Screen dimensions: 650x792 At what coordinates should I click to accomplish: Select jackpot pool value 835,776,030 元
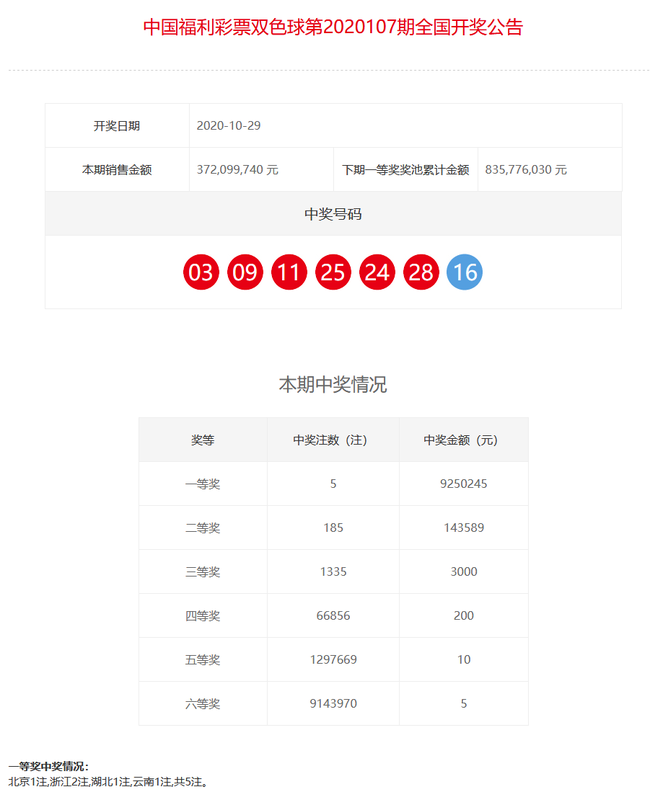tap(526, 170)
